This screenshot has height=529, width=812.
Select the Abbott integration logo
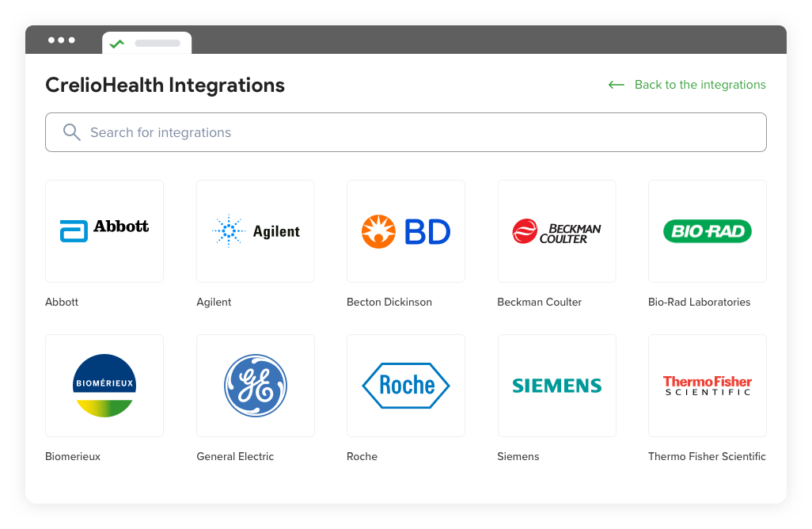click(104, 230)
